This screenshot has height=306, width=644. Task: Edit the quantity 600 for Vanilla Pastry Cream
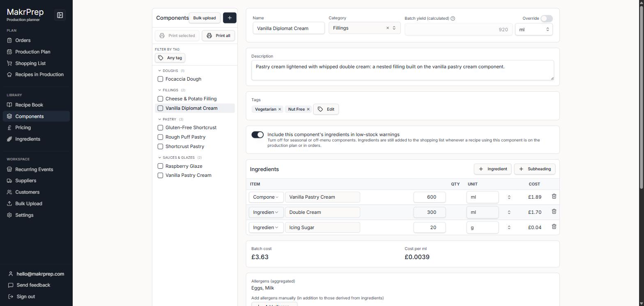coord(430,197)
